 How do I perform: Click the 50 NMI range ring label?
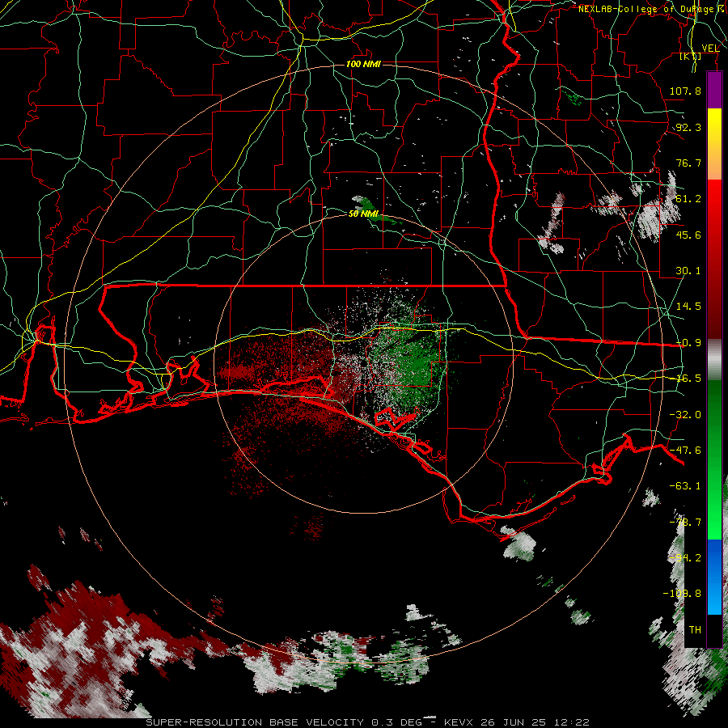pyautogui.click(x=363, y=214)
